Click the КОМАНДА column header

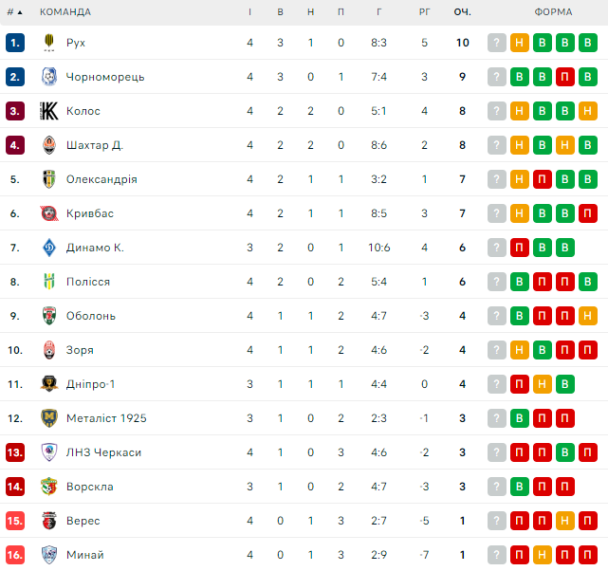pyautogui.click(x=65, y=12)
